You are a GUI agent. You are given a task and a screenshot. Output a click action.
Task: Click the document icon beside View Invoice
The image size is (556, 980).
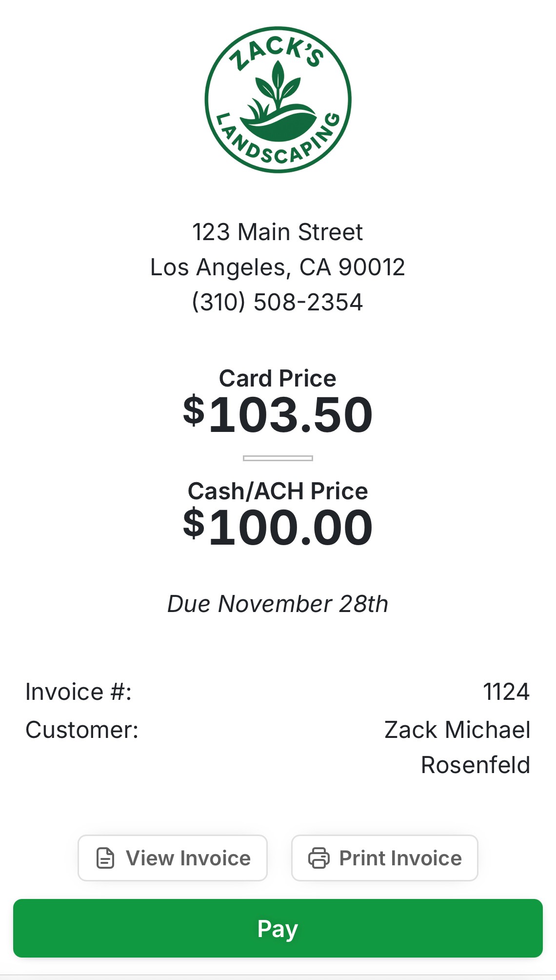[105, 858]
